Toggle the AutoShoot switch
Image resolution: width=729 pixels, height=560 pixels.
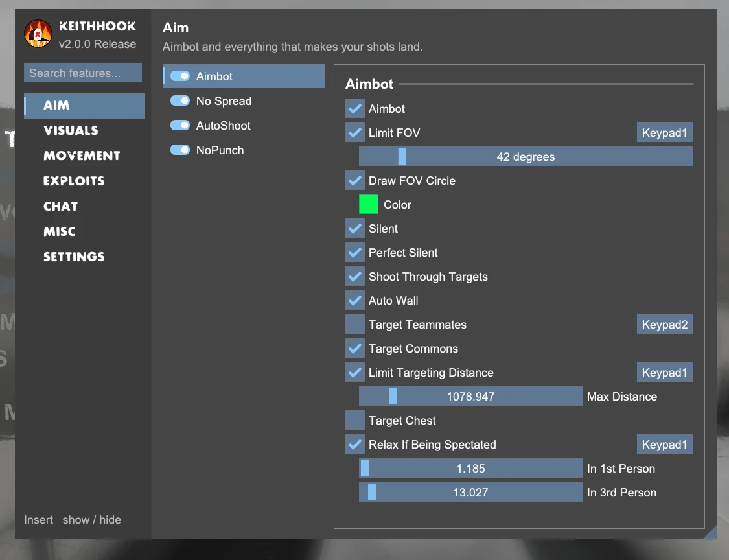[x=180, y=125]
